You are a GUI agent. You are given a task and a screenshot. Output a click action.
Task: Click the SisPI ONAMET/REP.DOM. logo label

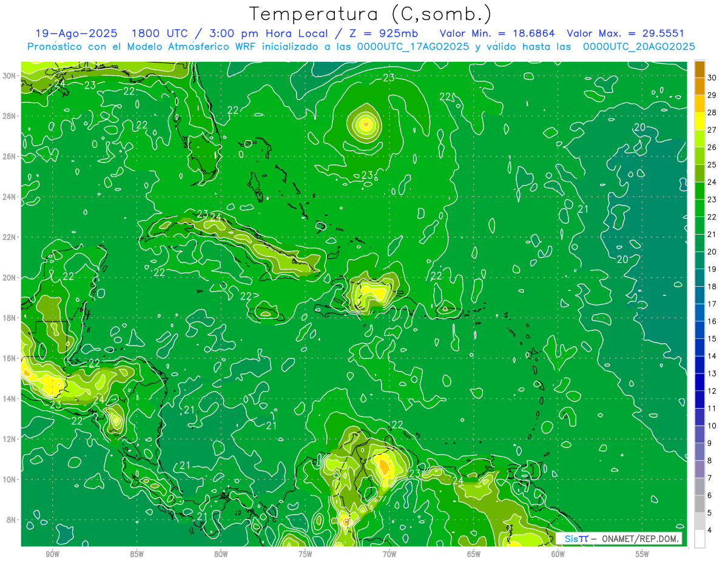(619, 538)
